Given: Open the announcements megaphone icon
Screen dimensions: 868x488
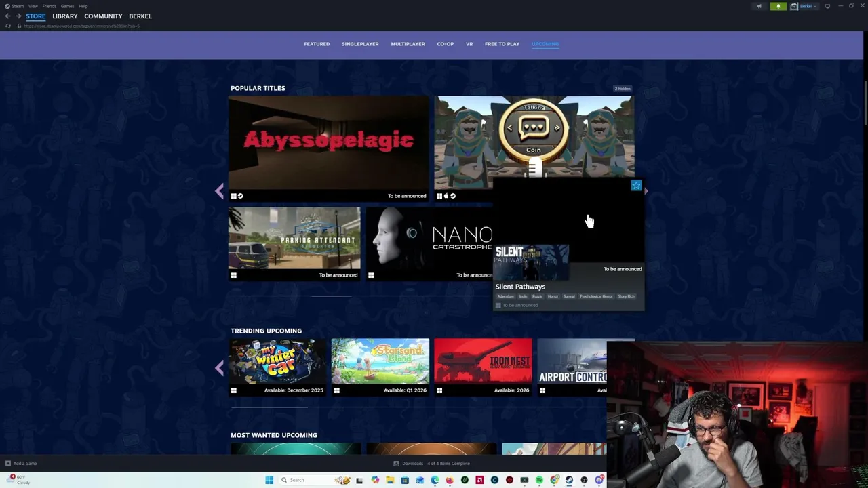Looking at the screenshot, I should (x=759, y=6).
